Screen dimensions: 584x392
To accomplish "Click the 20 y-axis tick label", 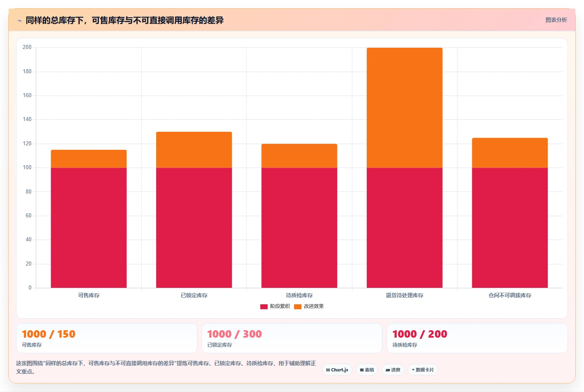I will pyautogui.click(x=28, y=264).
